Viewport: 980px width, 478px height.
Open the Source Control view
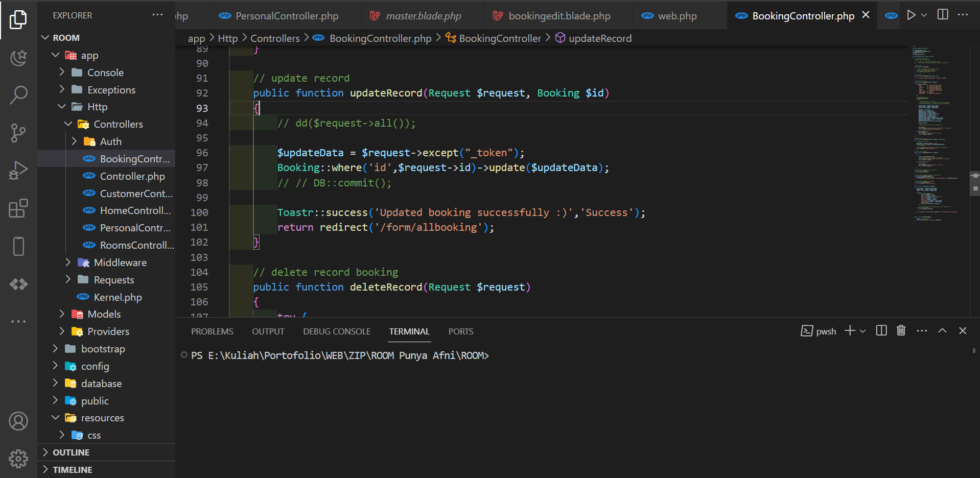click(x=18, y=133)
